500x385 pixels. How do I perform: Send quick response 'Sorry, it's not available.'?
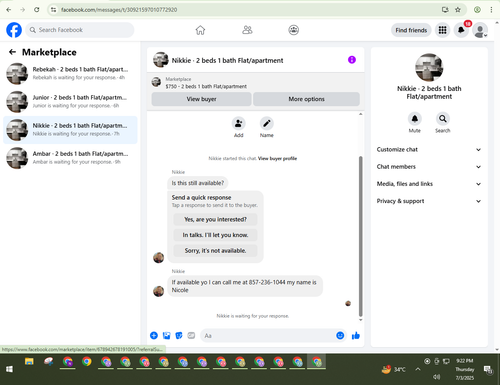tap(215, 251)
